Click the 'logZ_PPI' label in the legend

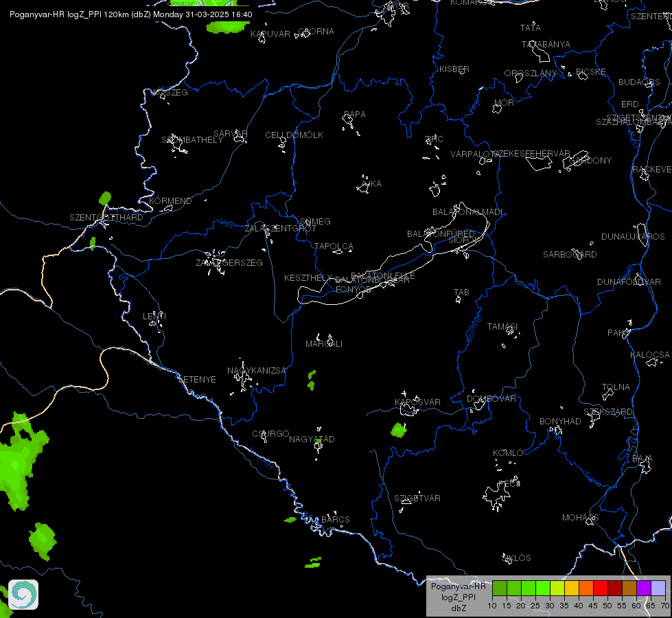click(459, 597)
